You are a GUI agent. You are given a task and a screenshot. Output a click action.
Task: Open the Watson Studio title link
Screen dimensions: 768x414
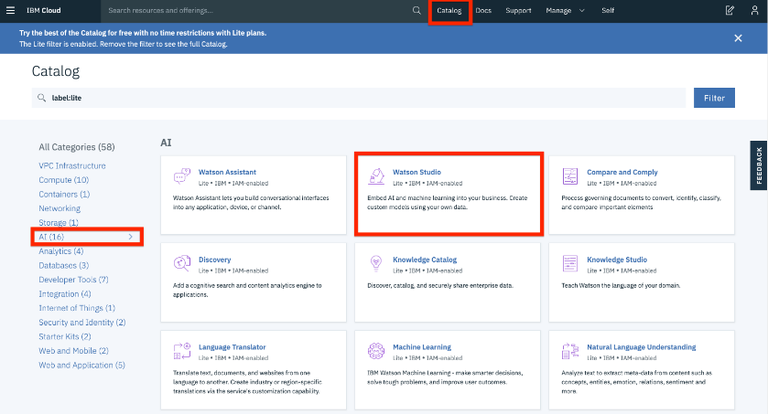[417, 172]
